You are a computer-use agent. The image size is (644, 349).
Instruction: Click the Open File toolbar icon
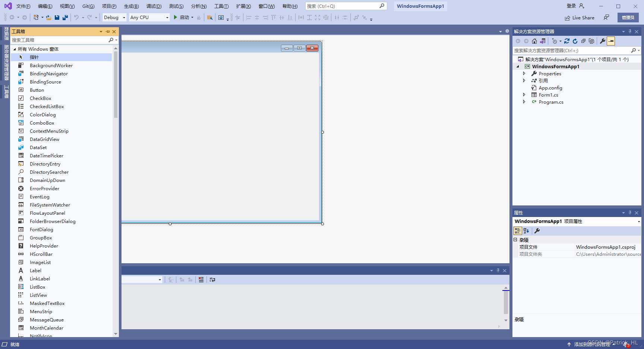tap(48, 18)
